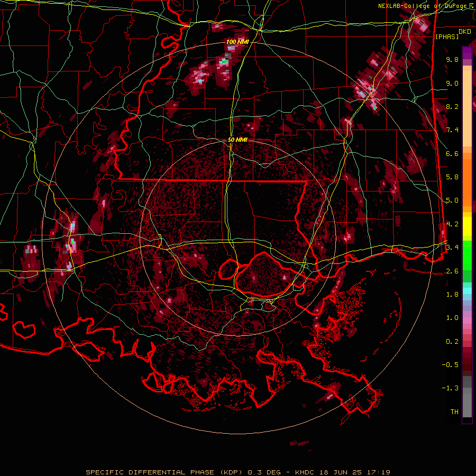Select the 2.6 value on the color scale
Viewport: 476px width, 476px height.
pos(452,271)
